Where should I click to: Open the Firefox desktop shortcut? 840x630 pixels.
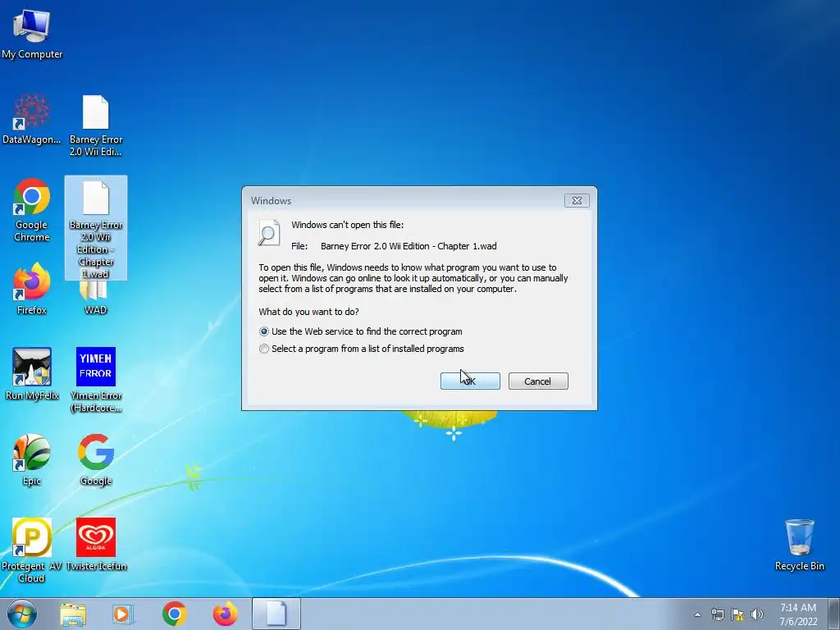click(32, 288)
